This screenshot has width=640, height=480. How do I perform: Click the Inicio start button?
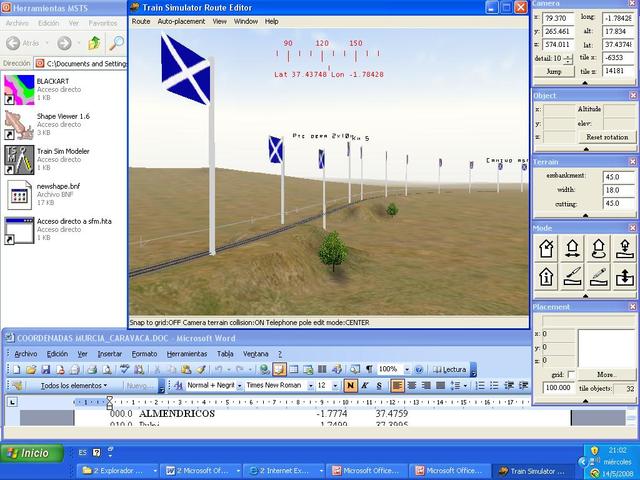coord(28,453)
